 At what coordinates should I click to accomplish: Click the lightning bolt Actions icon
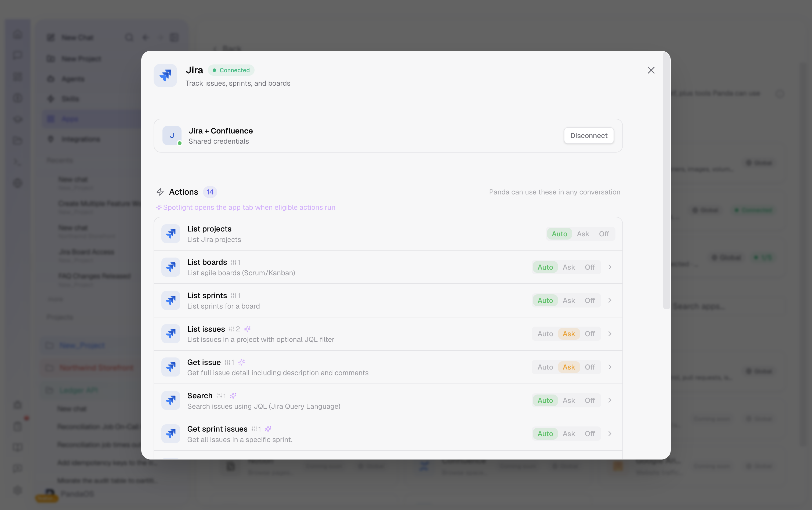(160, 192)
